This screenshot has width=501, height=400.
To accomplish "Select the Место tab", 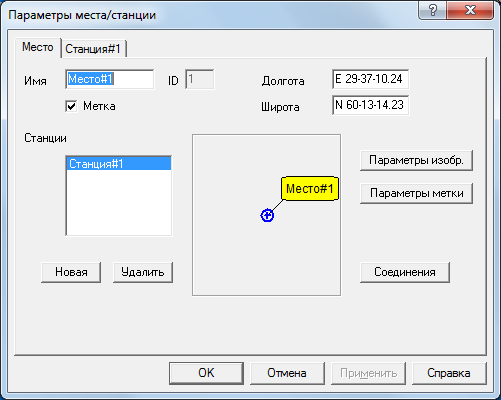I will (x=38, y=47).
